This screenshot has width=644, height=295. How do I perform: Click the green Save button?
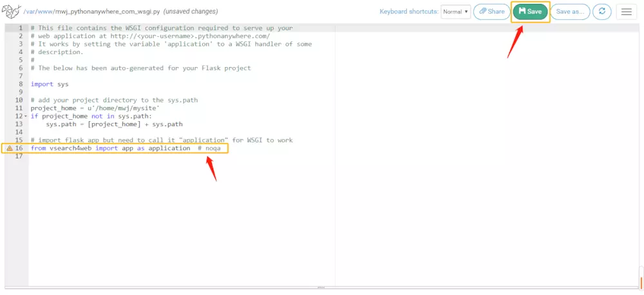pos(530,12)
